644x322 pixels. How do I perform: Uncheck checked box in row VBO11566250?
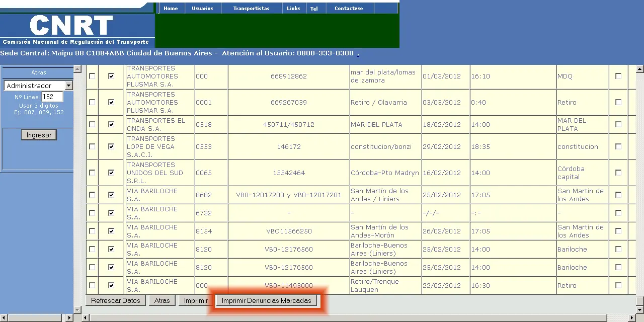point(111,231)
